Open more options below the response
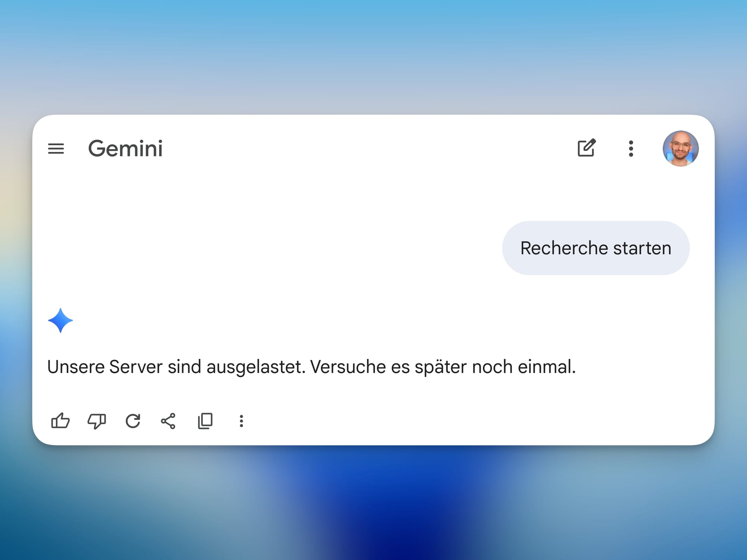This screenshot has height=560, width=747. pos(241,421)
